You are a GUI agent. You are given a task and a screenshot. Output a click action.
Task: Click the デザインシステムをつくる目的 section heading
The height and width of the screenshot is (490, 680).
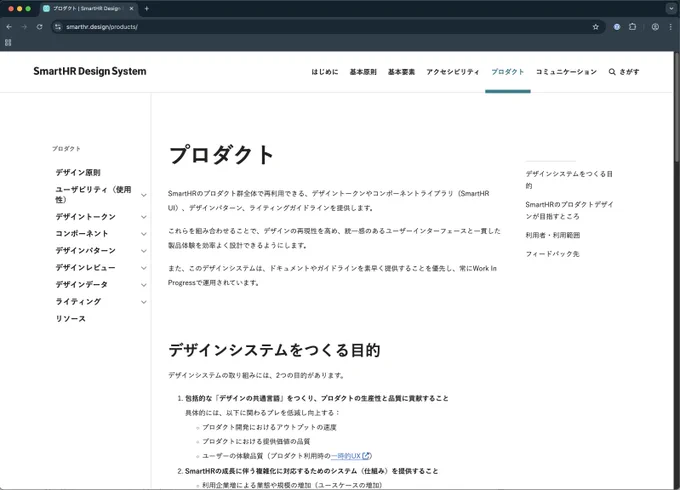(x=275, y=350)
